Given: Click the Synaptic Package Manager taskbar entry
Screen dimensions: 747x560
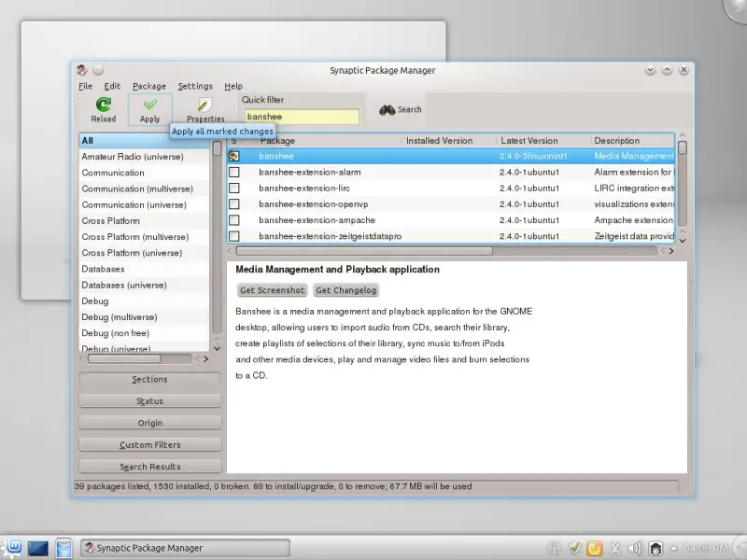Looking at the screenshot, I should click(x=185, y=548).
